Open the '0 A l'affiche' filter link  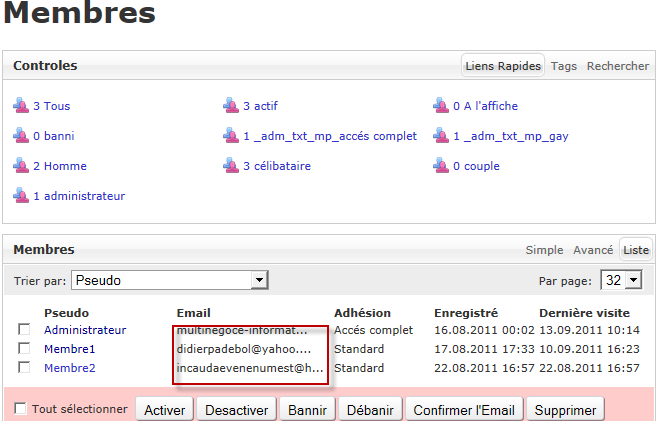pos(485,106)
